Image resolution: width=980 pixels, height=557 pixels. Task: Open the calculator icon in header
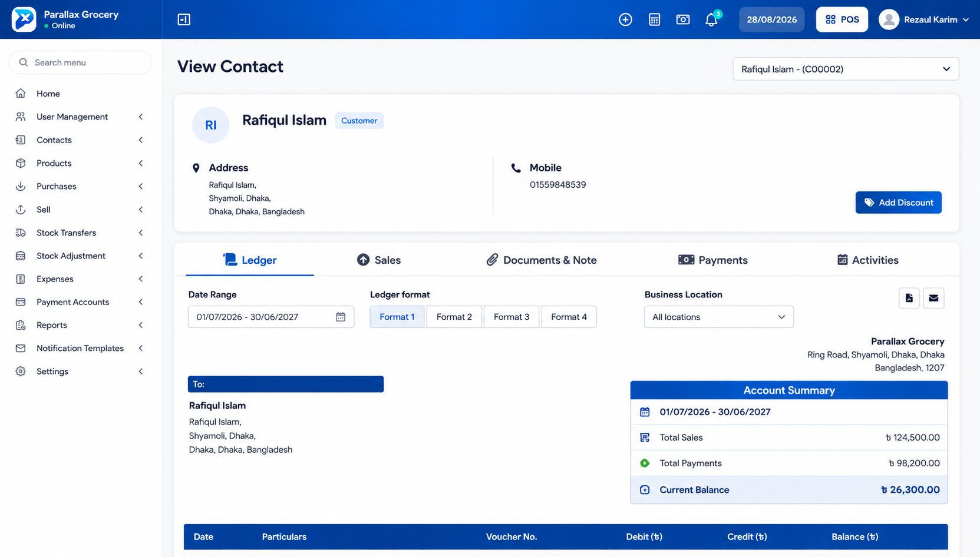pos(654,19)
